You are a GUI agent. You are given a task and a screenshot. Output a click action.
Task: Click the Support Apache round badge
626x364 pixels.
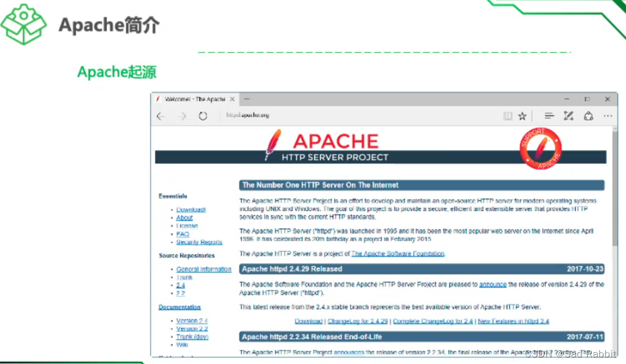click(x=540, y=148)
